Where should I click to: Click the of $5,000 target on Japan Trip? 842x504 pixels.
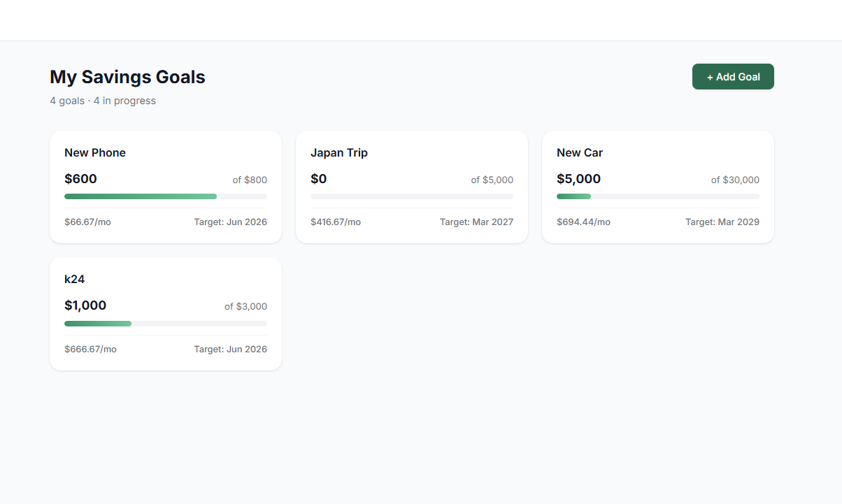[492, 180]
